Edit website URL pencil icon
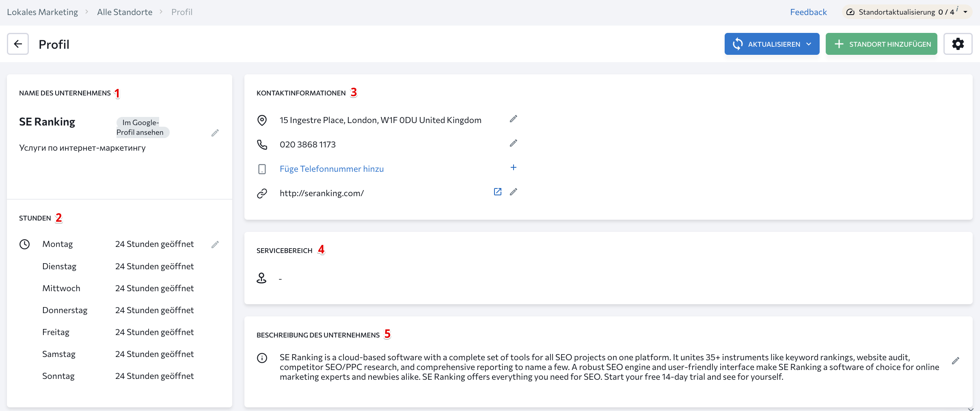The height and width of the screenshot is (411, 980). coord(514,192)
